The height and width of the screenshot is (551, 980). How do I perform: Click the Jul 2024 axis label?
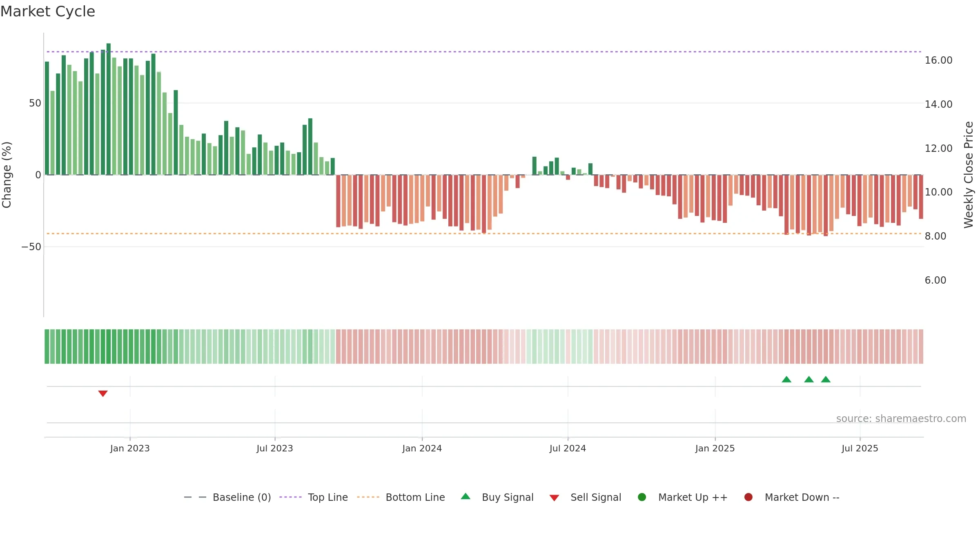[x=568, y=448]
